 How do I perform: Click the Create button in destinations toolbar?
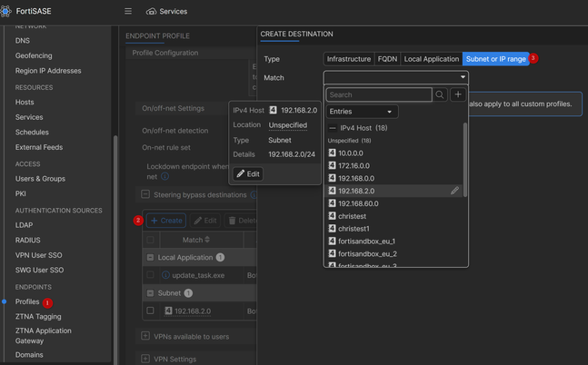tap(166, 221)
